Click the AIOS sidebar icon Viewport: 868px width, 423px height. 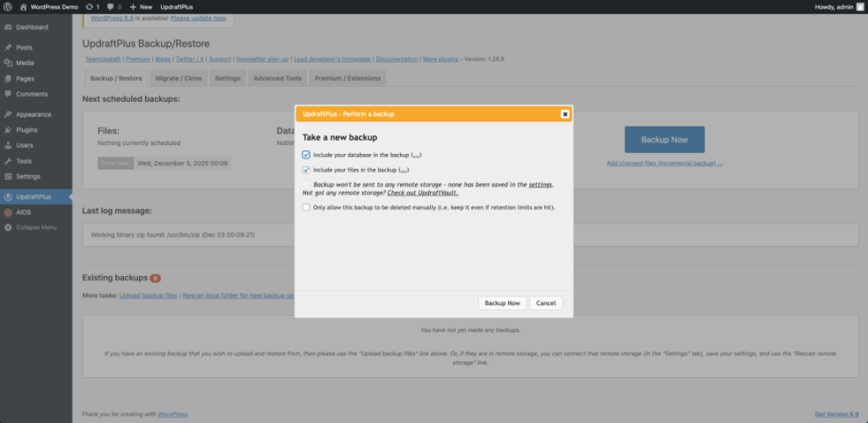pos(8,213)
